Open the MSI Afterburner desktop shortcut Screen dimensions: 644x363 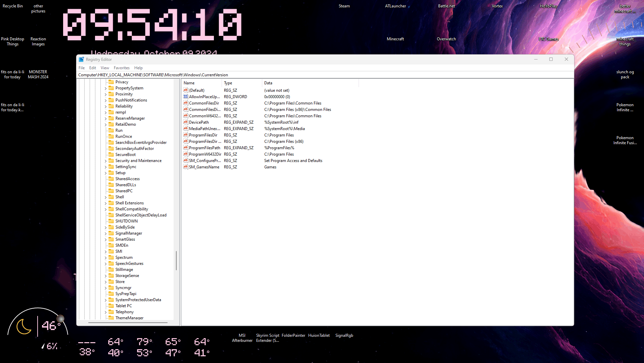click(x=242, y=338)
